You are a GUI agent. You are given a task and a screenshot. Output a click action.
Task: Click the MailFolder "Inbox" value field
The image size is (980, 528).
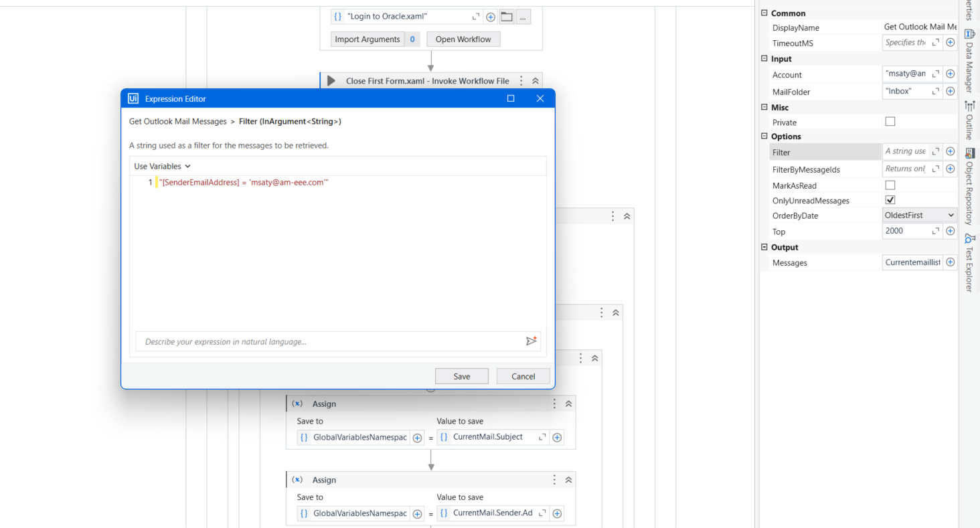coord(906,91)
